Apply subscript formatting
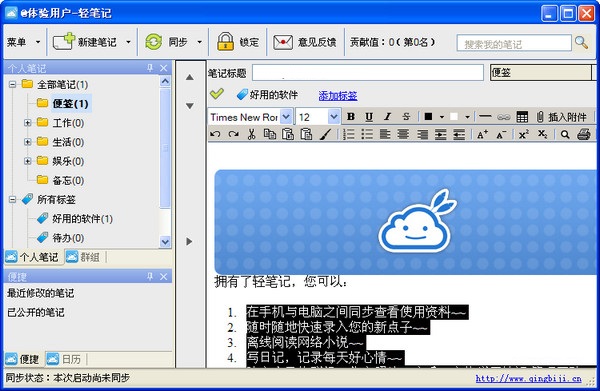This screenshot has height=391, width=600. pyautogui.click(x=542, y=134)
